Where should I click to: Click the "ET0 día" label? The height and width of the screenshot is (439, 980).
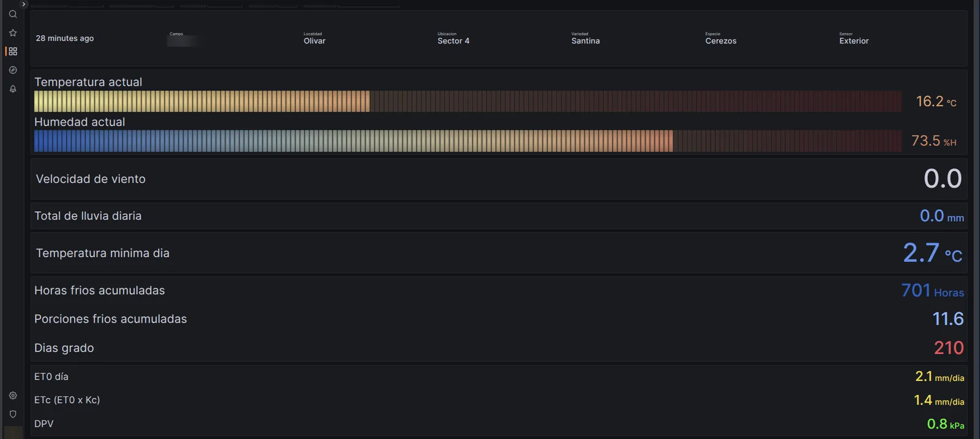pyautogui.click(x=51, y=377)
